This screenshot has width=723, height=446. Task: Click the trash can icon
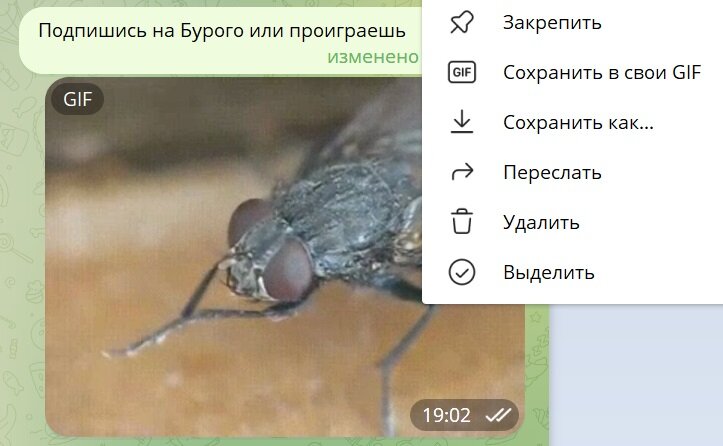click(x=462, y=221)
